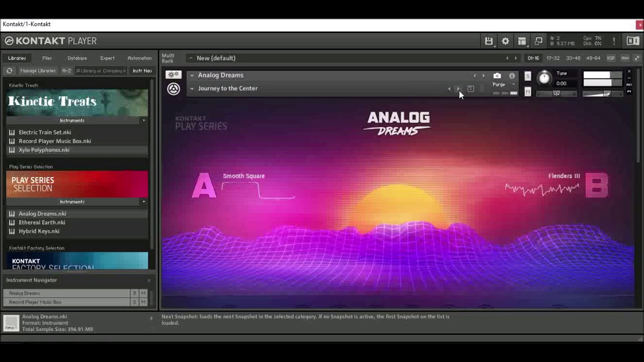This screenshot has height=362, width=644.
Task: Open the New (default) multi dropdown
Action: tap(191, 58)
